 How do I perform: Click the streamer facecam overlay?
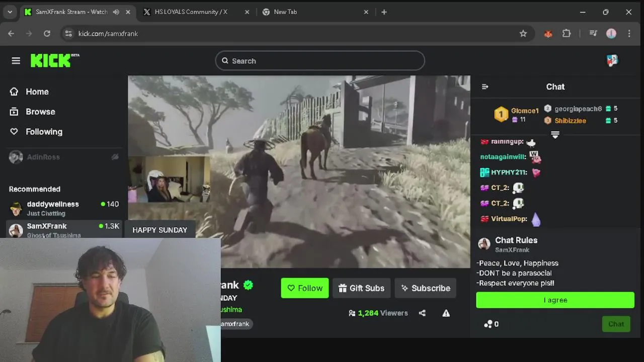point(169,179)
